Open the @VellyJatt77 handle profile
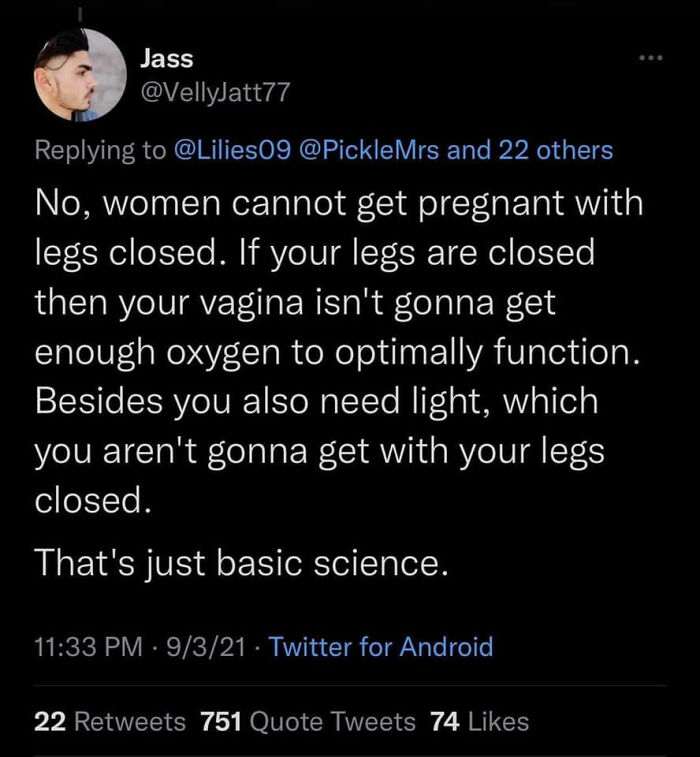Screen dimensions: 700x757 215,91
